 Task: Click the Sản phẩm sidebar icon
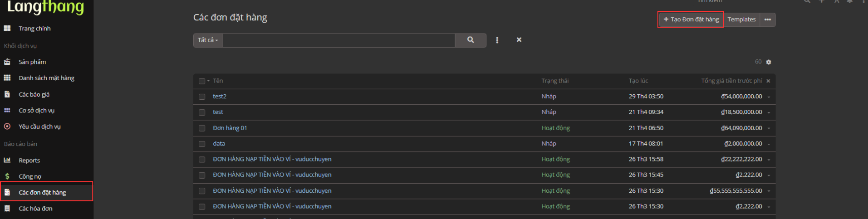tap(7, 62)
